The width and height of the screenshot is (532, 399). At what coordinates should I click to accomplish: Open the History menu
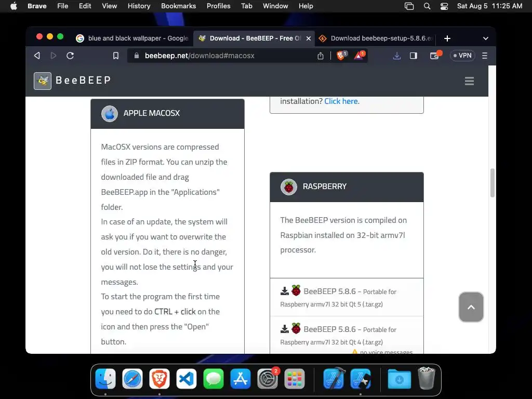coord(139,6)
